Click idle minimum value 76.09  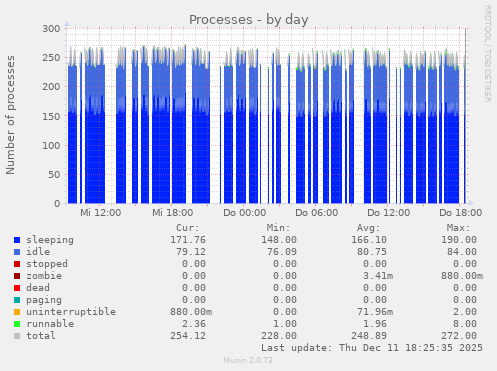coord(282,252)
